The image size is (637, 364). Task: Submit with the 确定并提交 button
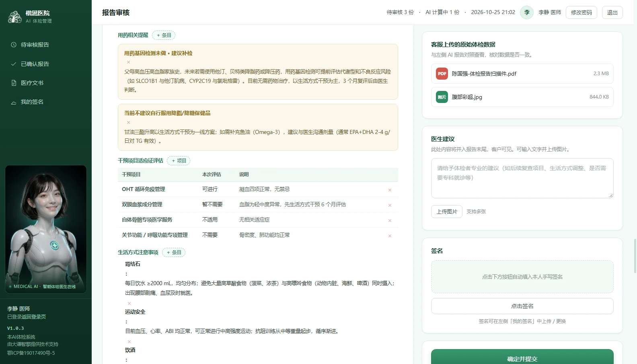coord(522,357)
